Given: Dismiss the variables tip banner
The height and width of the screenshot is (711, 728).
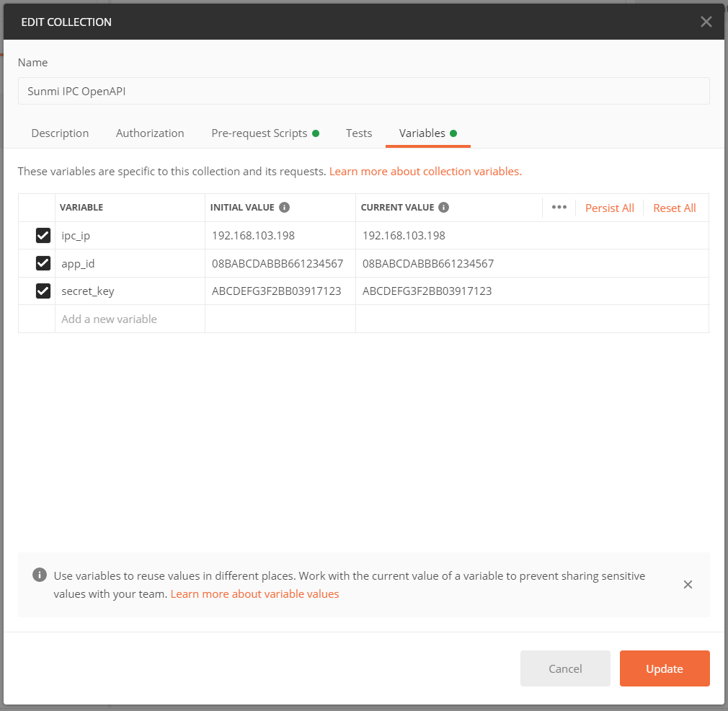Looking at the screenshot, I should pos(688,584).
